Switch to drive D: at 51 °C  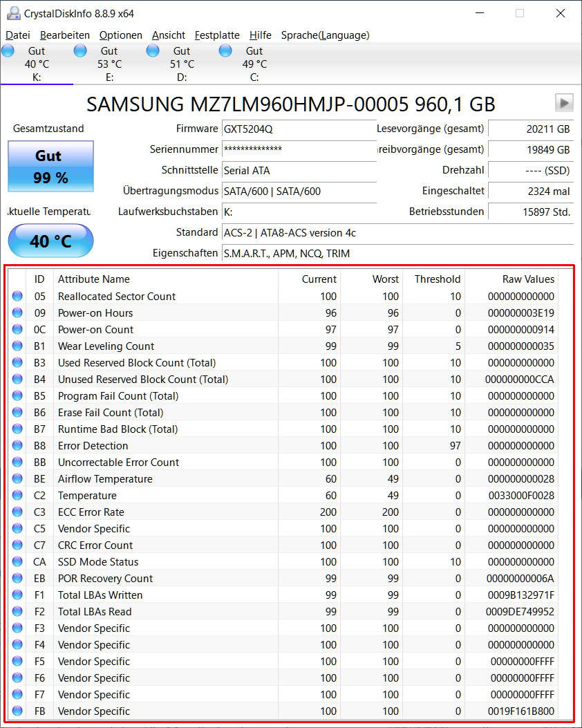point(182,64)
